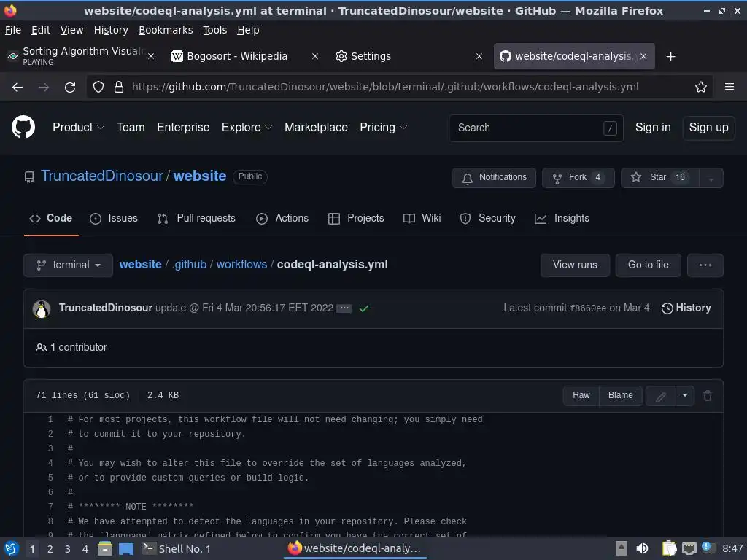
Task: Open the tracking protection shield icon
Action: 98,87
